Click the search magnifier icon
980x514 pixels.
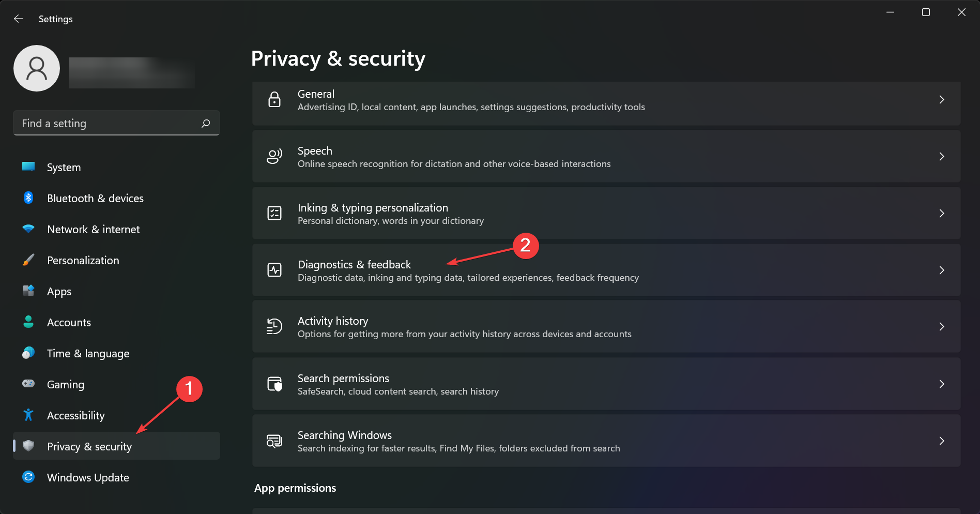(206, 123)
